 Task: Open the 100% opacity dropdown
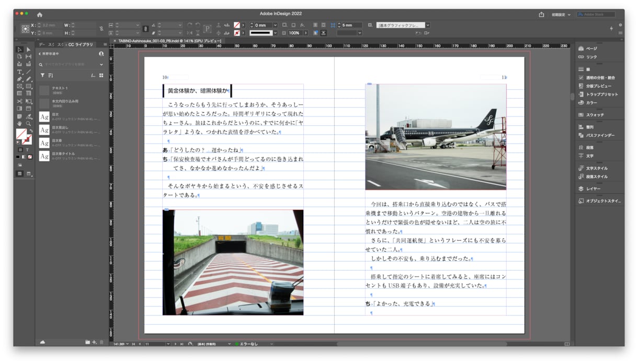pos(306,32)
